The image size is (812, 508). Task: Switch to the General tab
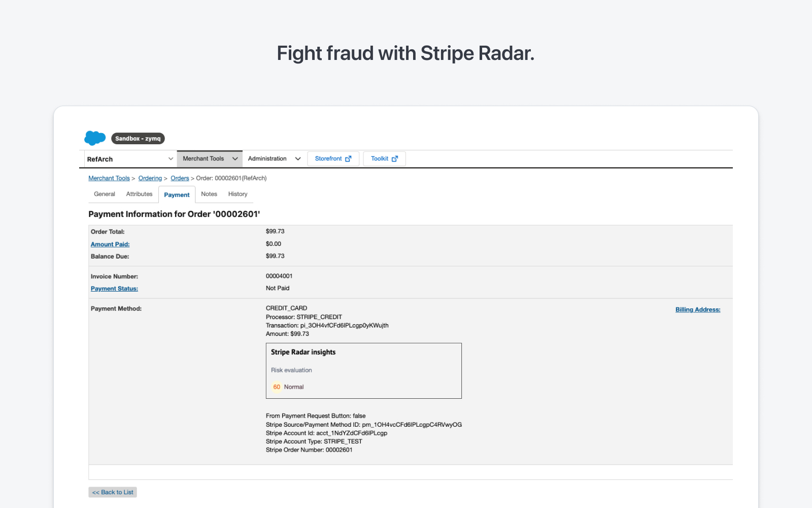(x=104, y=194)
